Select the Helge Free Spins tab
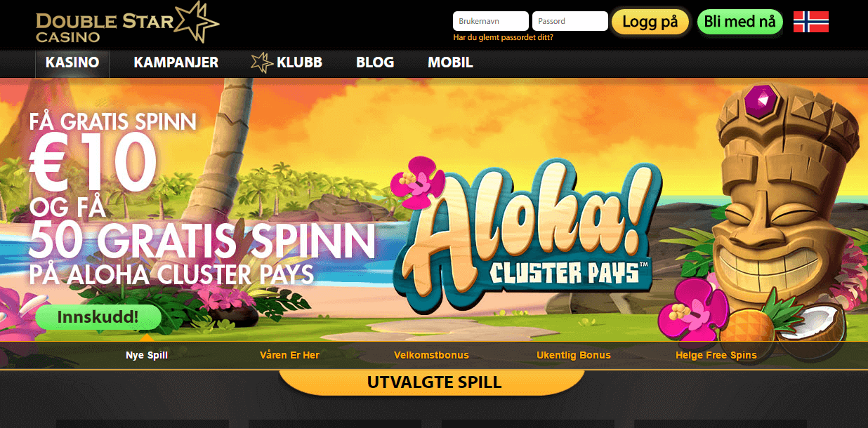 [x=716, y=355]
